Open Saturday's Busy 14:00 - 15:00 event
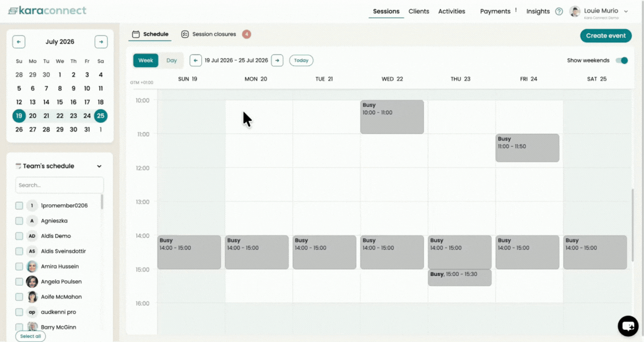Image resolution: width=644 pixels, height=342 pixels. [x=595, y=252]
